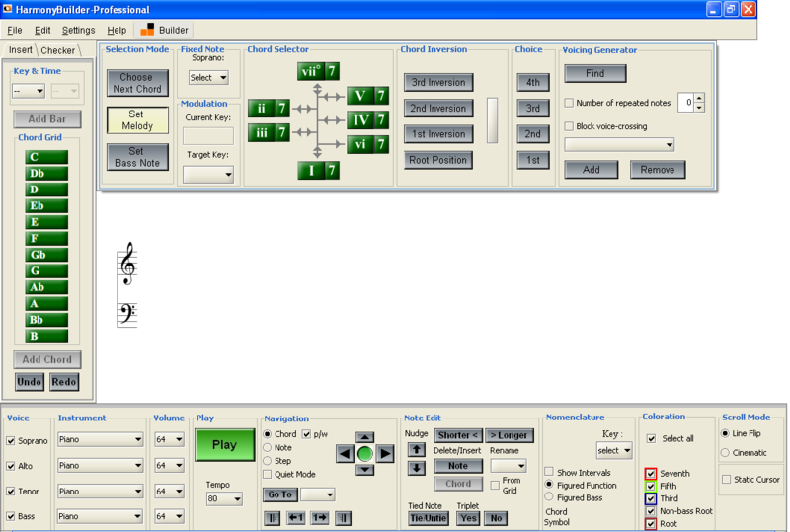
Task: Enable Number of repeated notes
Action: (569, 103)
